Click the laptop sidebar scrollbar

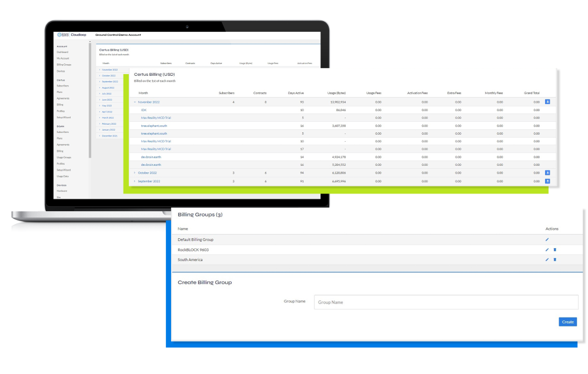coord(90,101)
